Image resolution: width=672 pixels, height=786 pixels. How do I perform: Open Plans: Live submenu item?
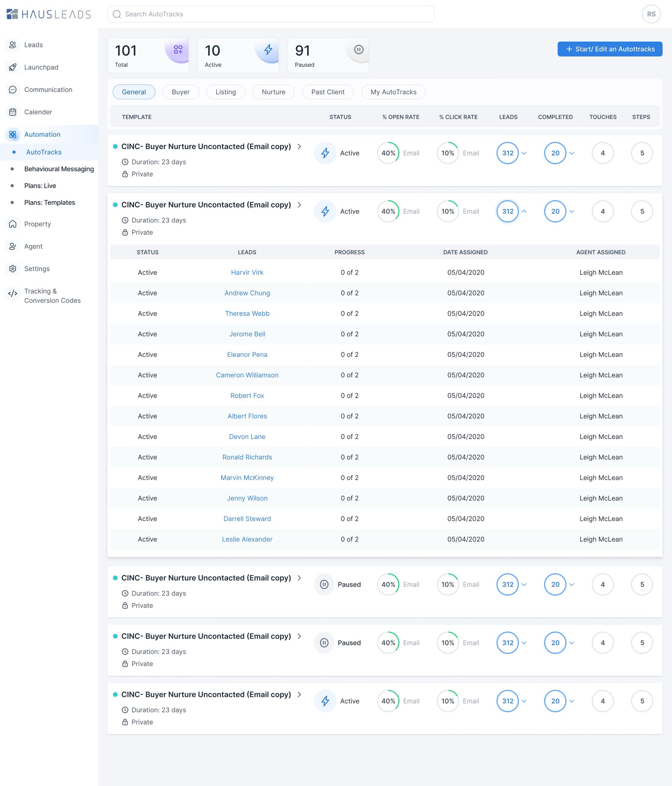40,185
